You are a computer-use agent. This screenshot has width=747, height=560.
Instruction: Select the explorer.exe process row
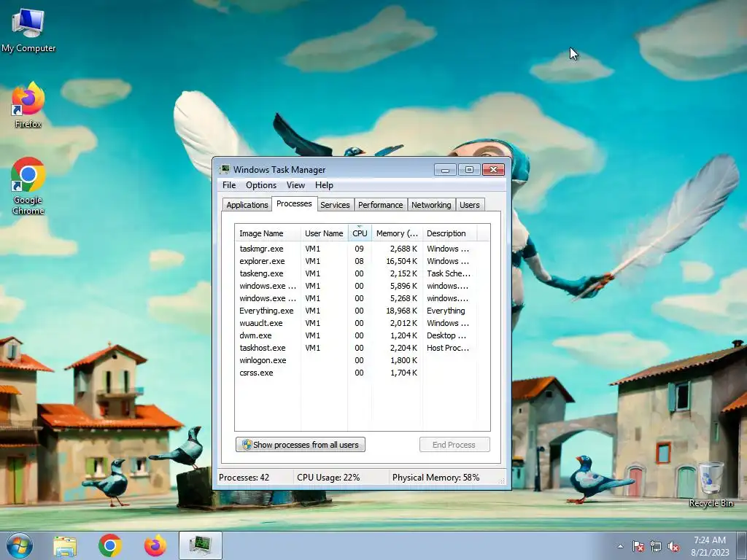(x=362, y=261)
